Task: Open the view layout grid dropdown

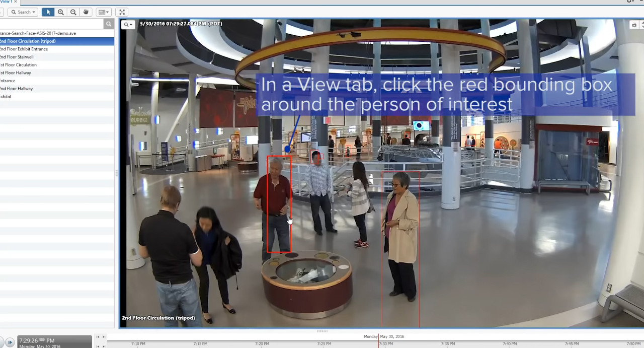Action: 104,12
